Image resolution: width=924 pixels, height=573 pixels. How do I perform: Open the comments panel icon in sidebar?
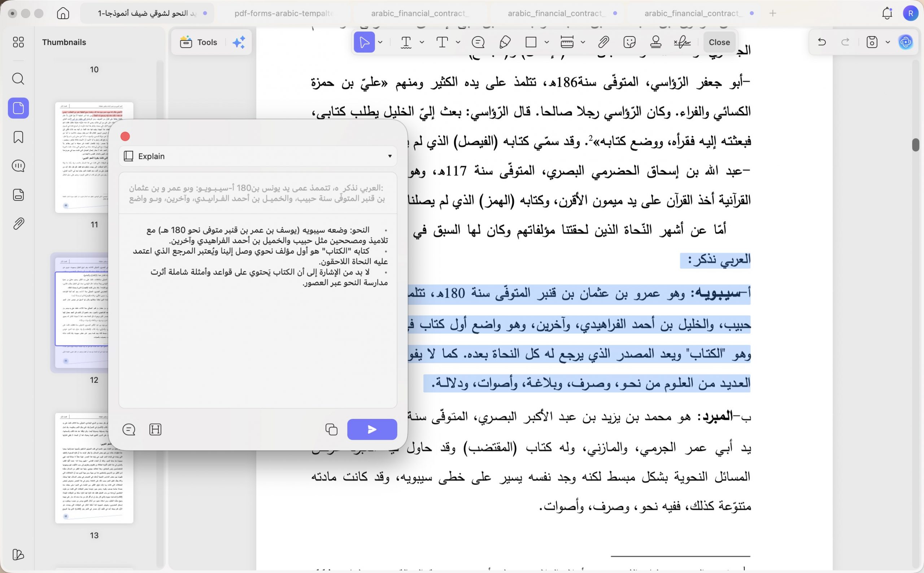click(18, 166)
